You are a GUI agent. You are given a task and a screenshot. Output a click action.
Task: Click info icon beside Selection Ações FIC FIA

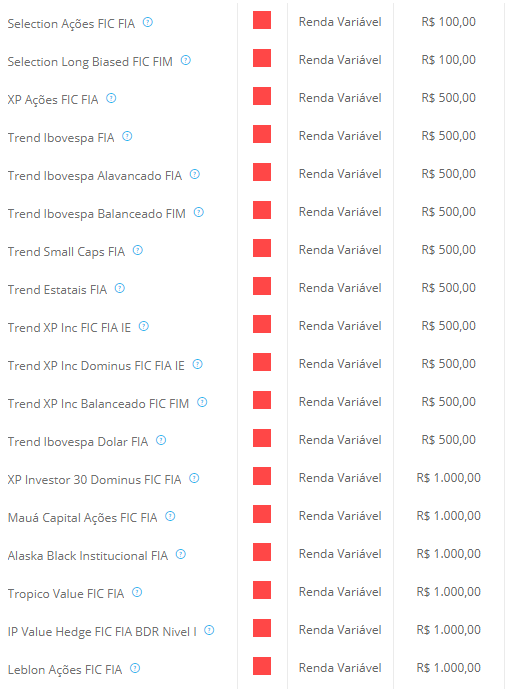tap(148, 22)
